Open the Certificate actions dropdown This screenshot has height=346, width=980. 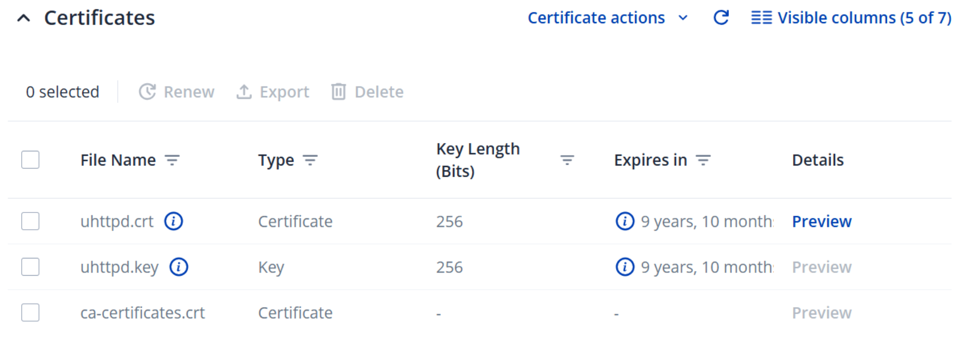pyautogui.click(x=607, y=18)
